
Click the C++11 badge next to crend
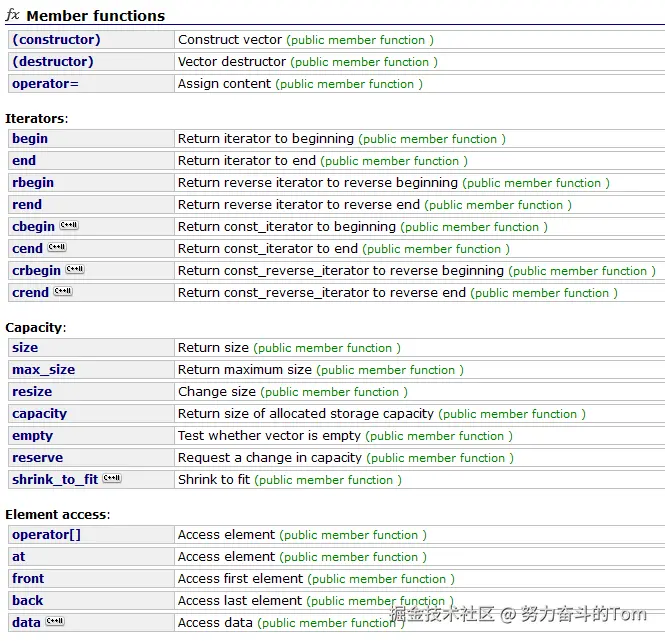[63, 292]
